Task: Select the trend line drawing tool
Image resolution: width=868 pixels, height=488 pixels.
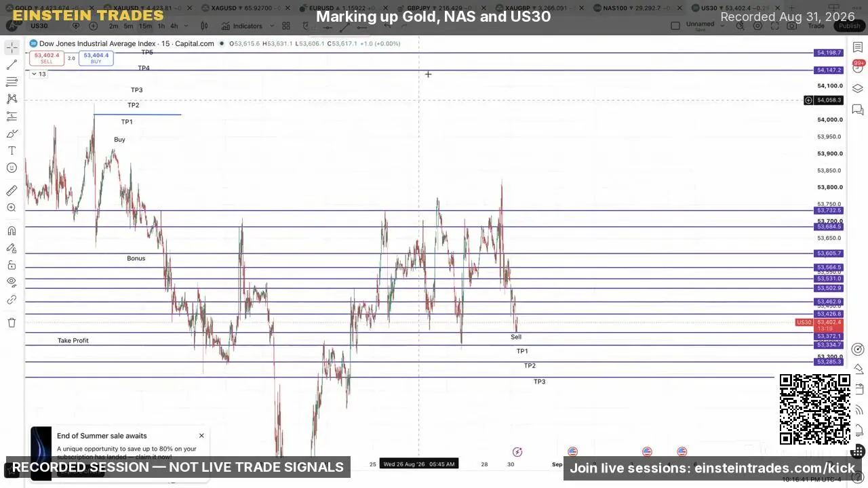Action: pos(12,65)
